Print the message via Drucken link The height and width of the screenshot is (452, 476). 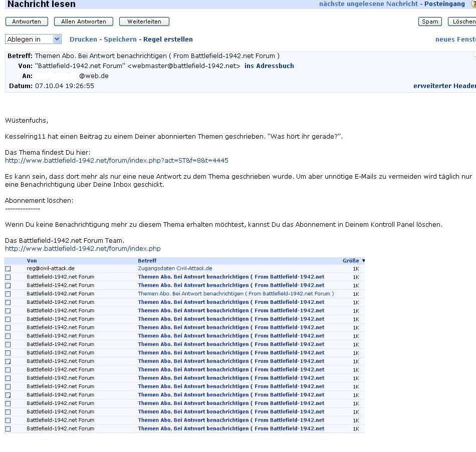(83, 40)
